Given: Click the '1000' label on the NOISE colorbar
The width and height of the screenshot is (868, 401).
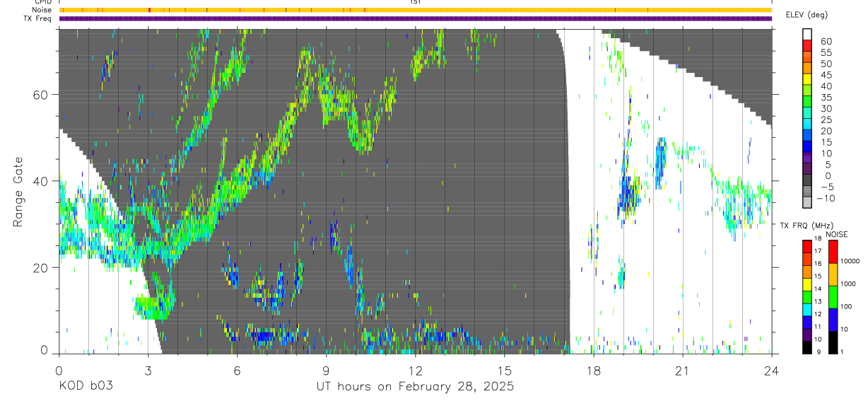Looking at the screenshot, I should (849, 284).
